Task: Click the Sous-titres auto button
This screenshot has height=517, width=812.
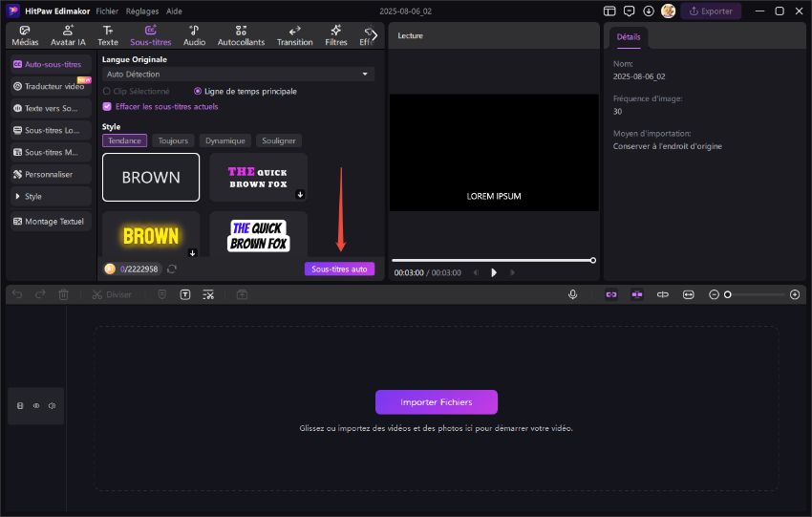Action: click(x=339, y=269)
